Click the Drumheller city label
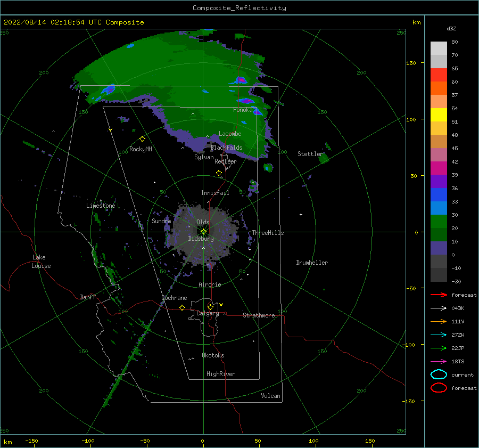 [312, 263]
